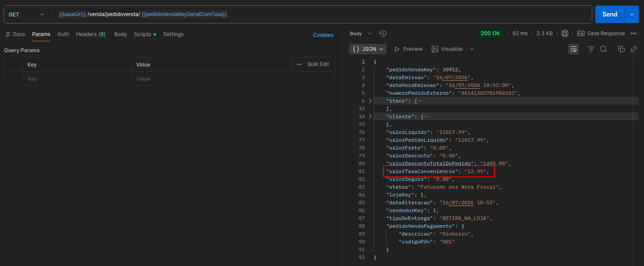Switch to the Docs tab

tap(15, 34)
